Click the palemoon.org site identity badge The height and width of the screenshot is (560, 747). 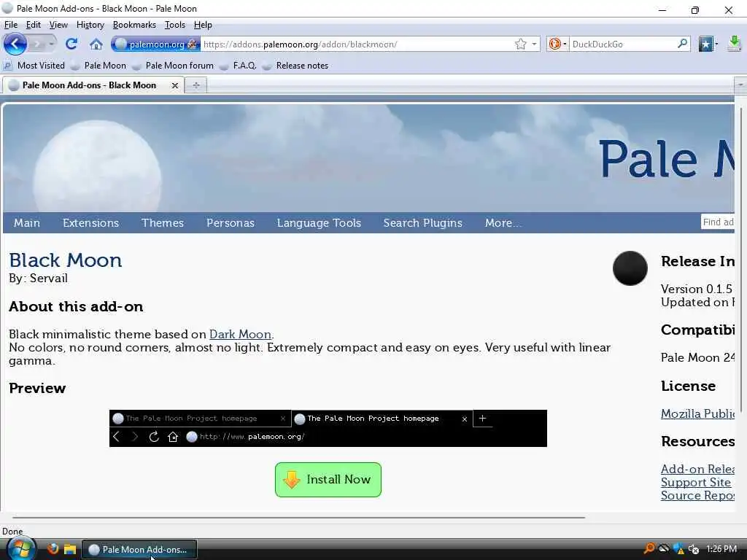click(x=156, y=44)
